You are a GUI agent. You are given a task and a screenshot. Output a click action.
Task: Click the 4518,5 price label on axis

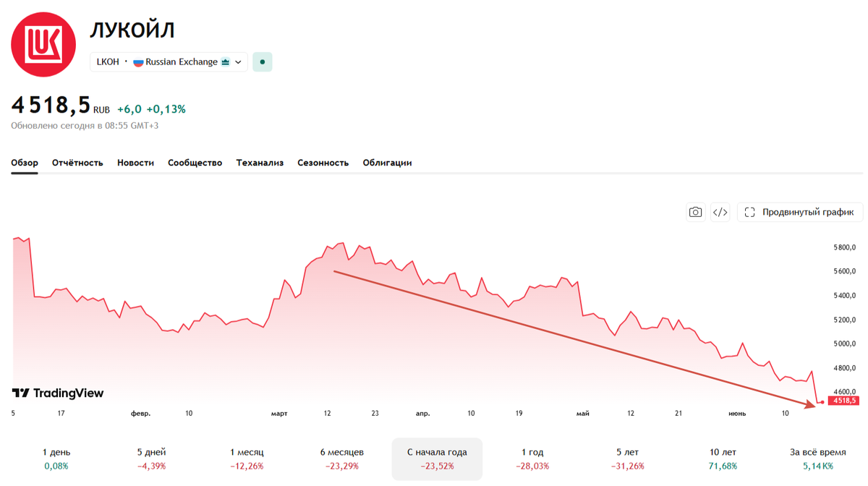pos(844,401)
